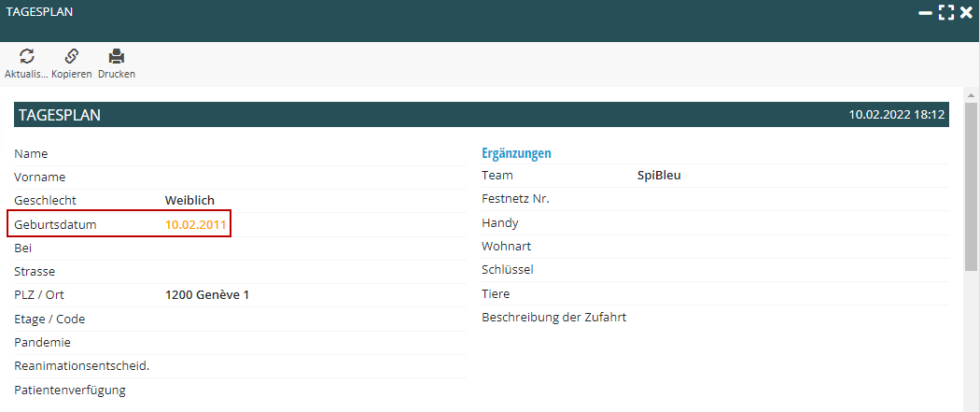Close the Tagesplan window
Image resolution: width=980 pixels, height=412 pixels.
(966, 13)
